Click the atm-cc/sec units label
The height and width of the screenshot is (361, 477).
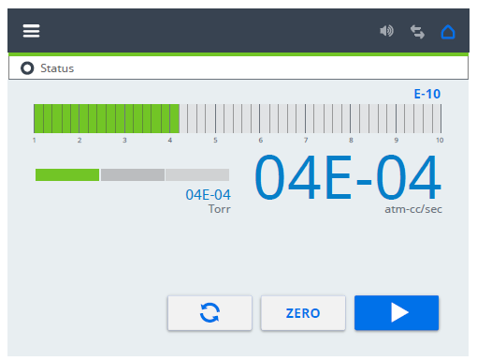(x=413, y=209)
